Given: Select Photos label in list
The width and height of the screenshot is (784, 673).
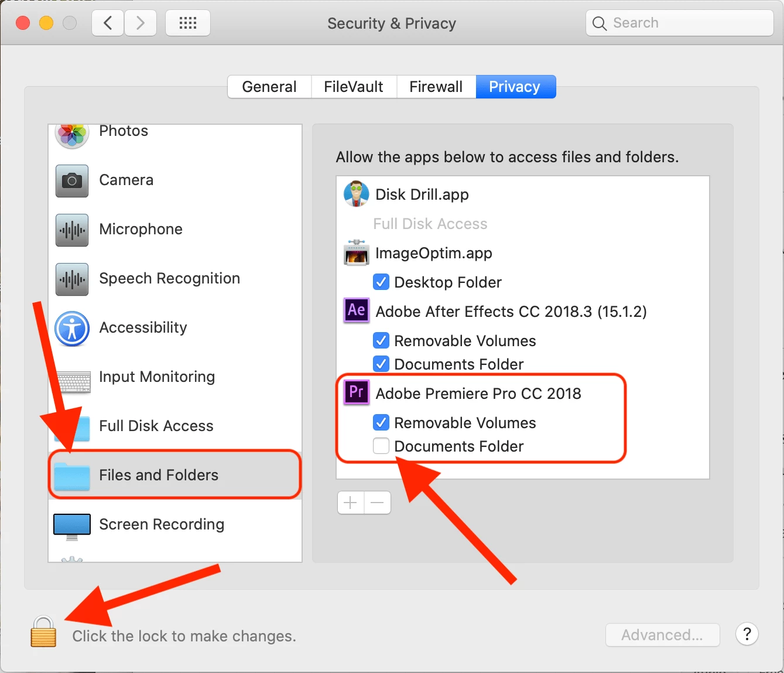Looking at the screenshot, I should tap(124, 131).
